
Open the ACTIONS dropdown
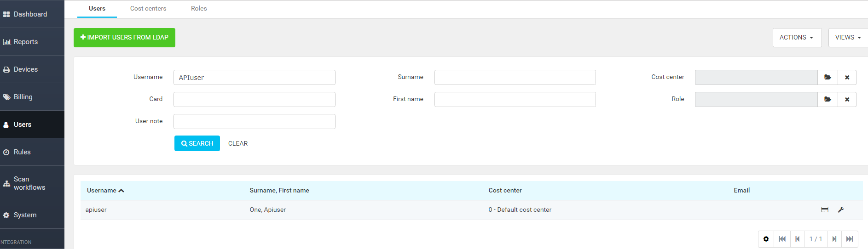[x=797, y=38]
